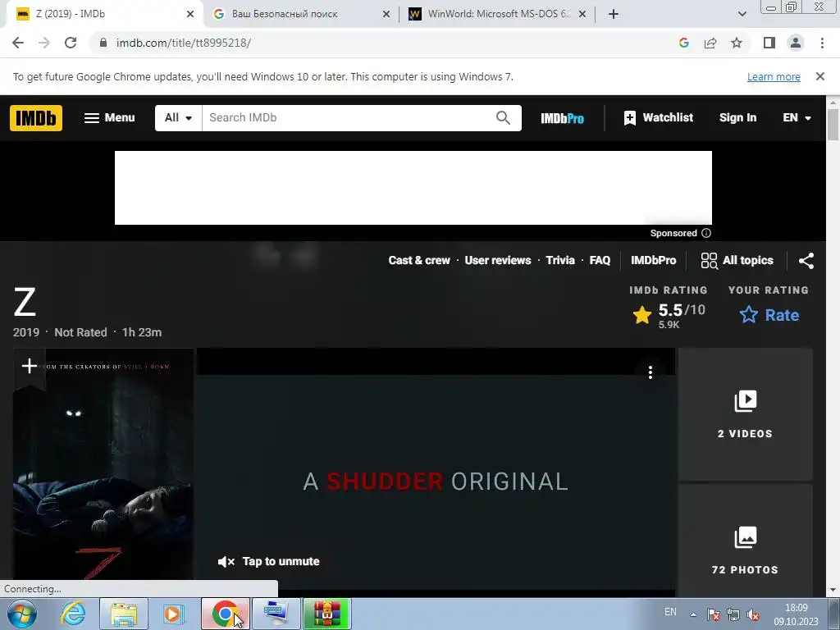The image size is (840, 630).
Task: Open WinRAR icon on taskbar
Action: (x=326, y=614)
